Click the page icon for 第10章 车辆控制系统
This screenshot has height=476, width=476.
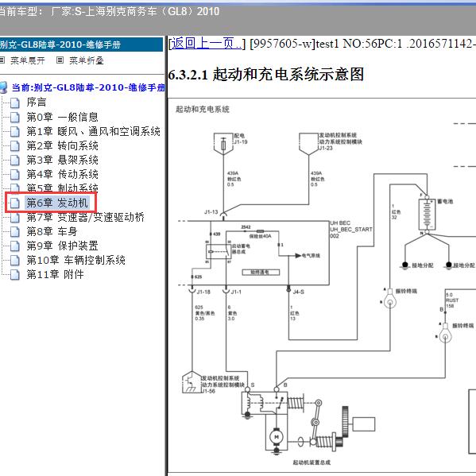(14, 260)
